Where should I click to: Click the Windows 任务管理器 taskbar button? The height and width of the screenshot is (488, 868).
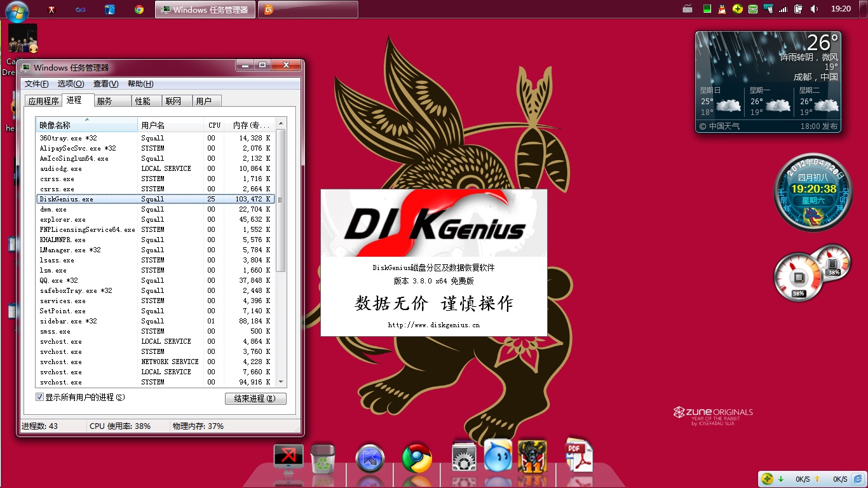(x=205, y=10)
